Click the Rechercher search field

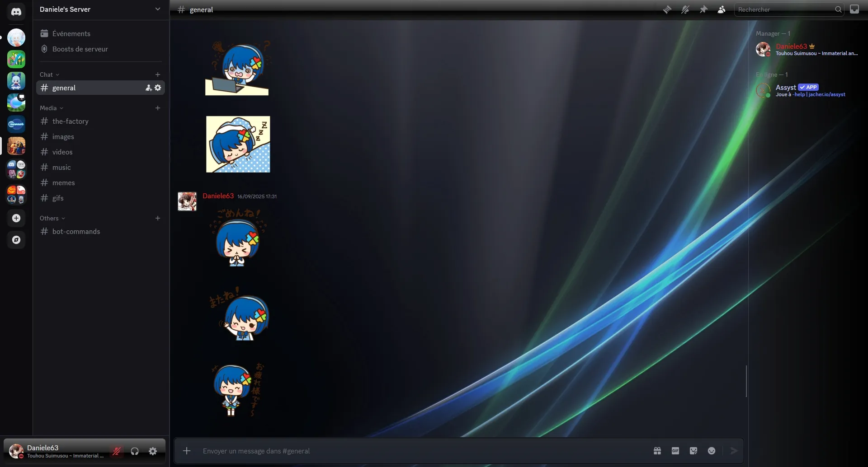tap(787, 9)
